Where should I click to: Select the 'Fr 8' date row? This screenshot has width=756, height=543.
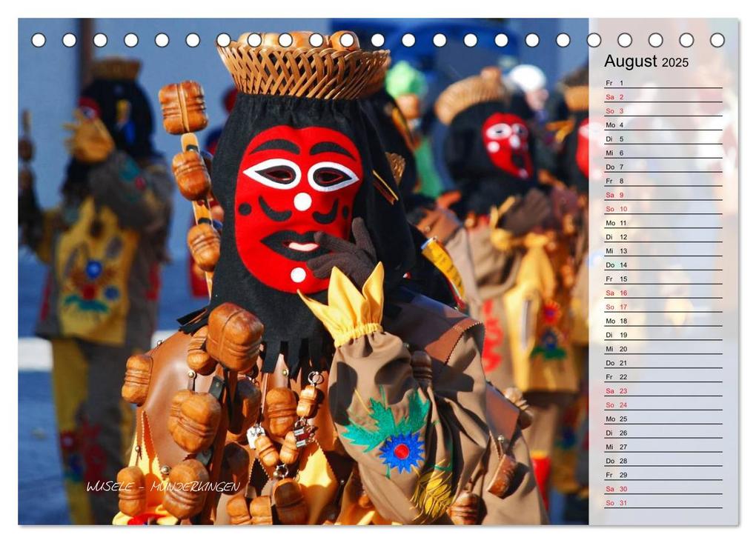tap(663, 181)
